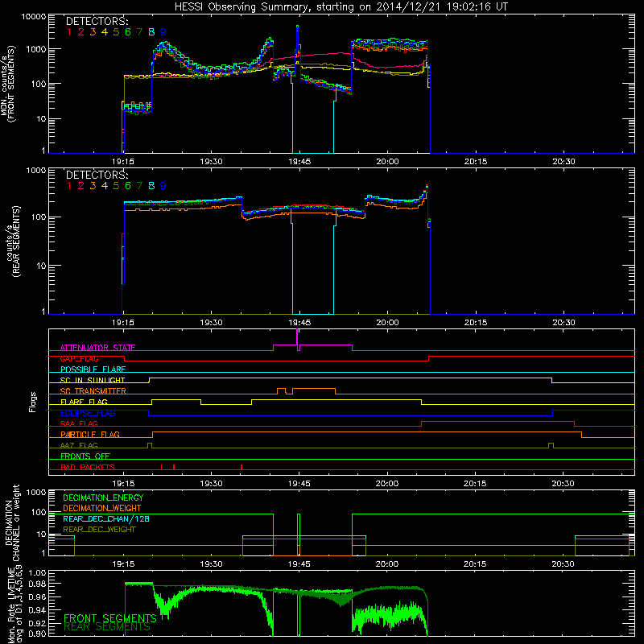Click the REAR SEGMENTS livetime legend label
Image resolution: width=644 pixels, height=644 pixels.
107,627
